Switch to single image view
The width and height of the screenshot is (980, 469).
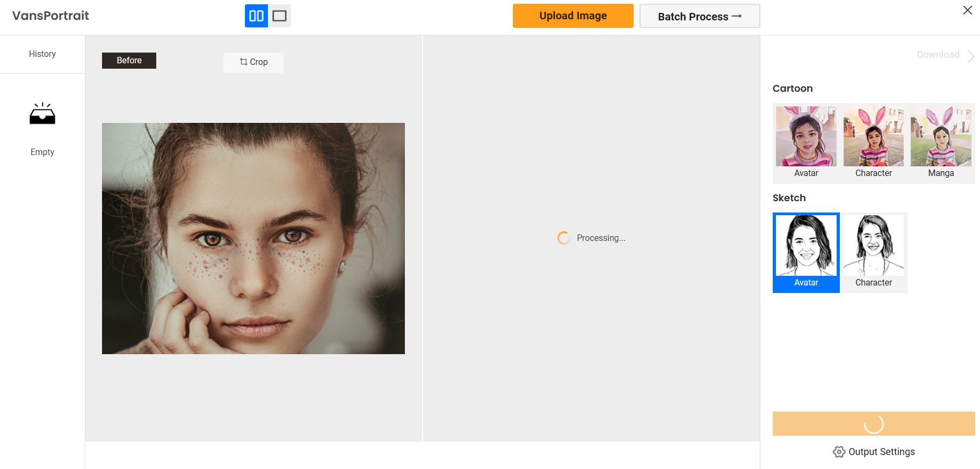[279, 16]
